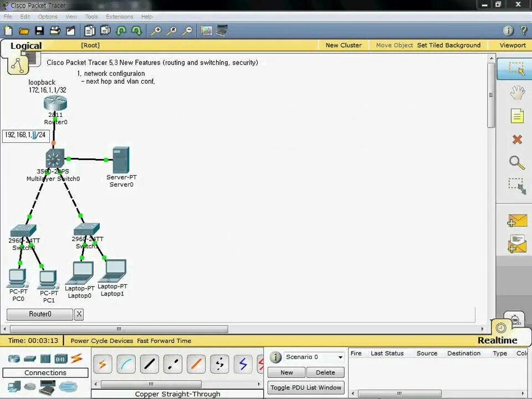Pick the Console cable connection
Viewport: 532px width, 399px height.
tap(126, 364)
